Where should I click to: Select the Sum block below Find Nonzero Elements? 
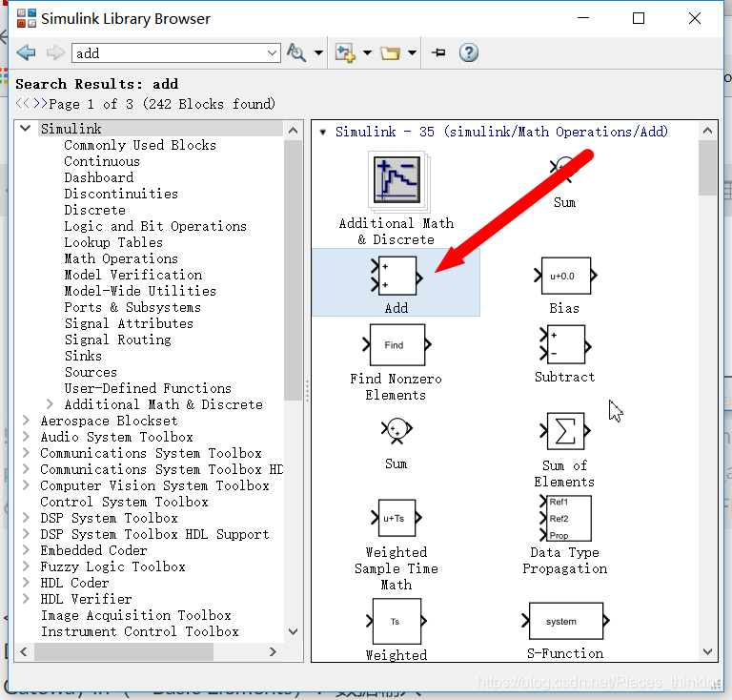click(396, 430)
